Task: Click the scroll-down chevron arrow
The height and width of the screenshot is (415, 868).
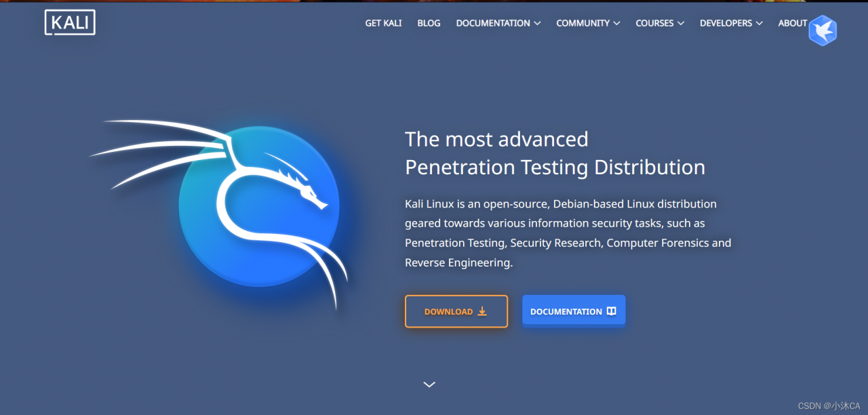Action: [429, 384]
